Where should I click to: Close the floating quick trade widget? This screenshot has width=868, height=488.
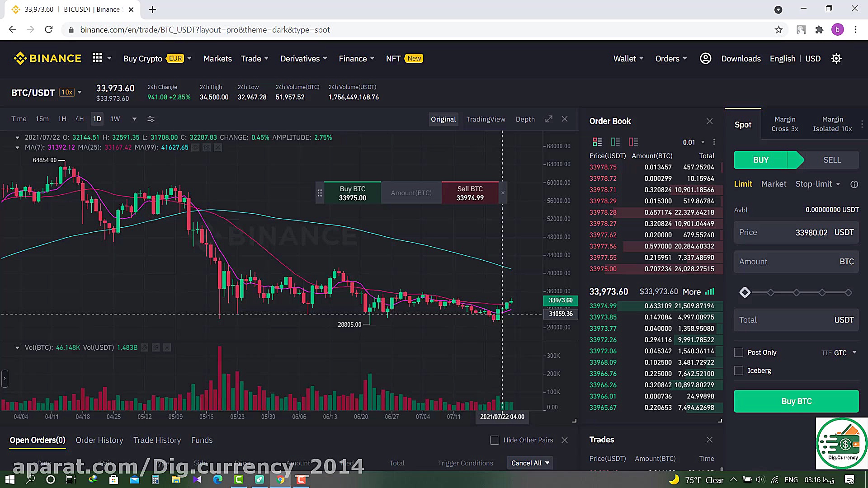[503, 193]
